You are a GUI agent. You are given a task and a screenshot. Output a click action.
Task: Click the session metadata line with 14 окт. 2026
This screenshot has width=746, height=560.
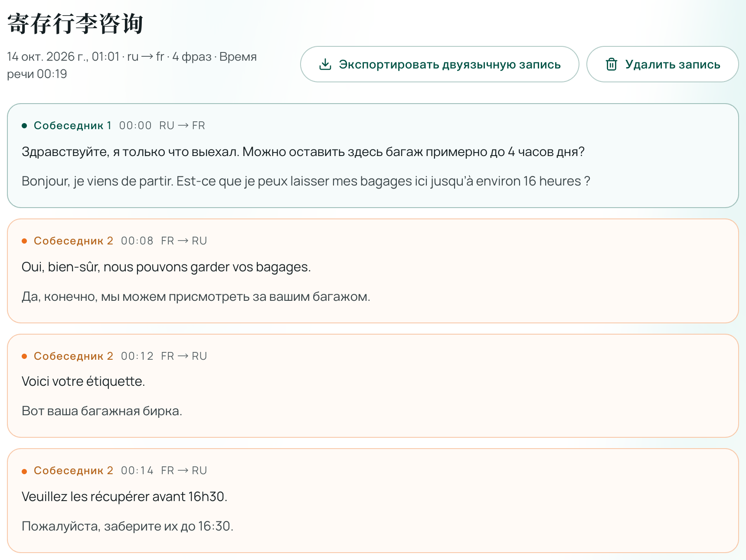132,65
